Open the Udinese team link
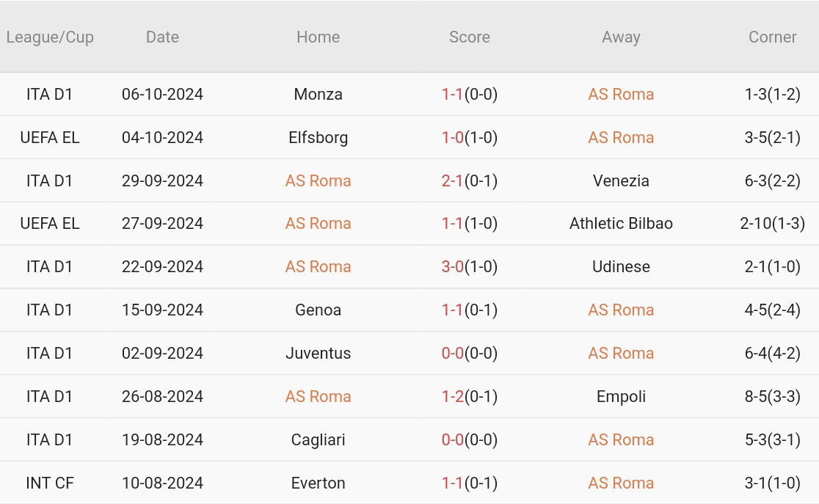This screenshot has height=504, width=819. [x=621, y=267]
